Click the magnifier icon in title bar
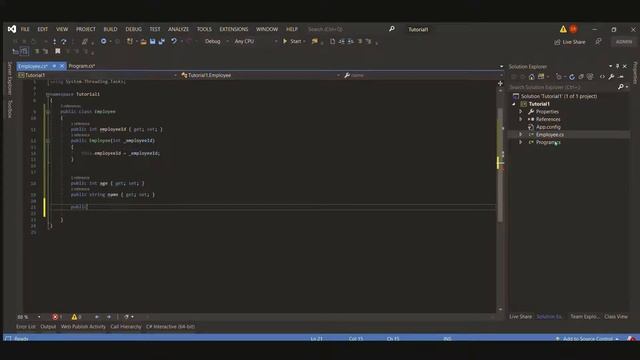Image resolution: width=640 pixels, height=360 pixels. 392,29
